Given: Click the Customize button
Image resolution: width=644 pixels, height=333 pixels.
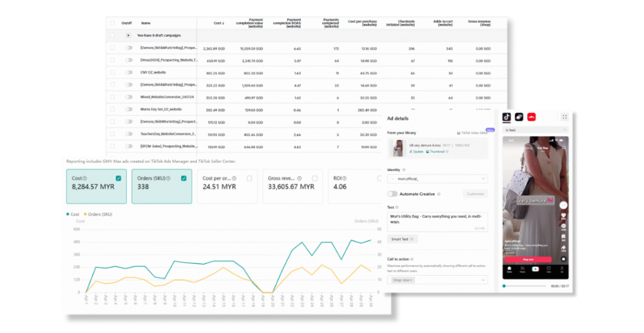Looking at the screenshot, I should 475,194.
